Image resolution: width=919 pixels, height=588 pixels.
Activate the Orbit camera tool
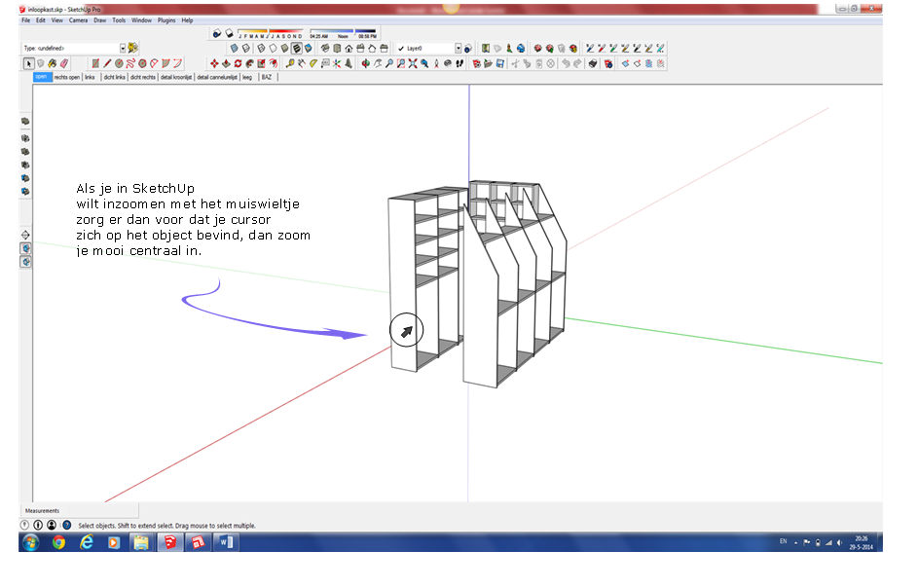365,63
